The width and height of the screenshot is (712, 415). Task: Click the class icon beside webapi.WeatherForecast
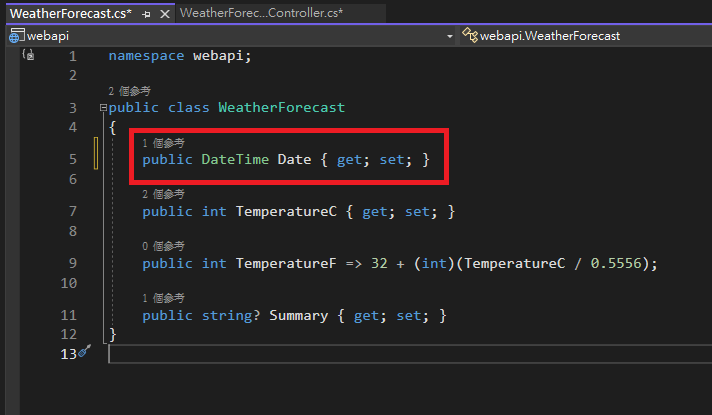tap(469, 35)
